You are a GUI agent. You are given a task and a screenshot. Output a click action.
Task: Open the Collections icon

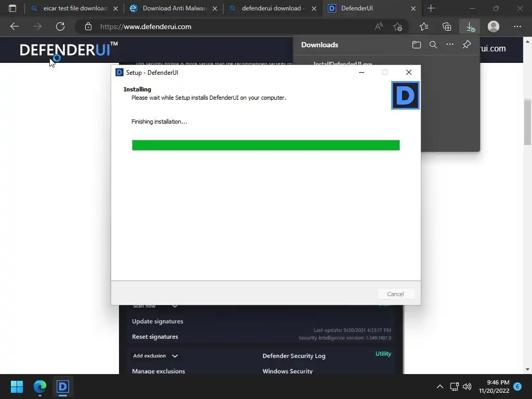pos(447,26)
